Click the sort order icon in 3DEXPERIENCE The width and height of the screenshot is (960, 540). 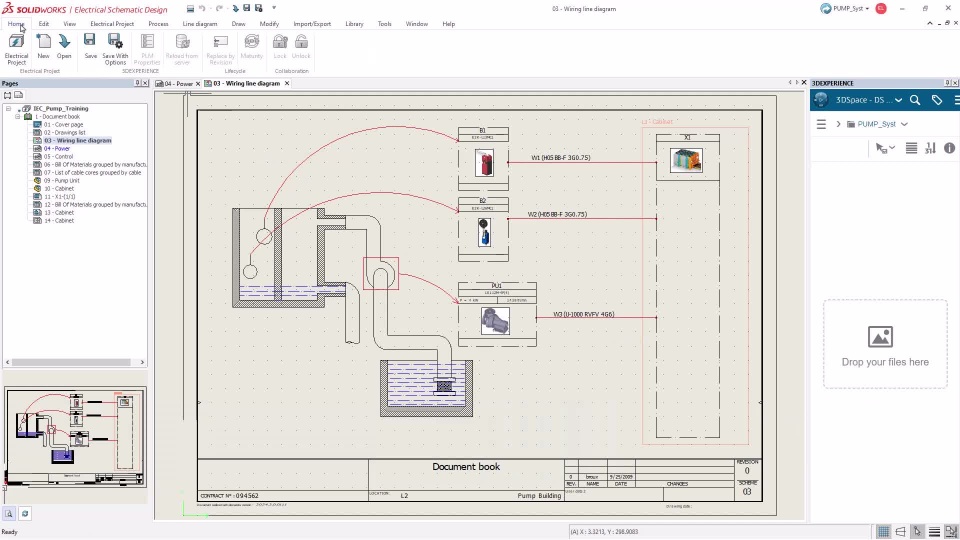[930, 148]
